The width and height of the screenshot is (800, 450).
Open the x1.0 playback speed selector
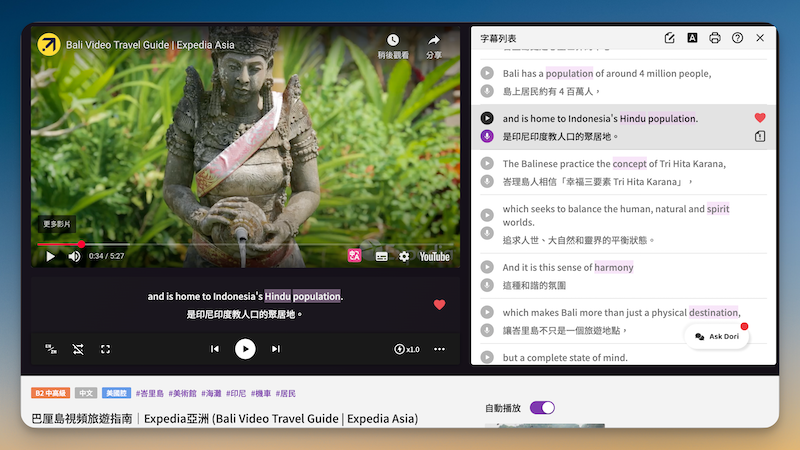[x=407, y=349]
